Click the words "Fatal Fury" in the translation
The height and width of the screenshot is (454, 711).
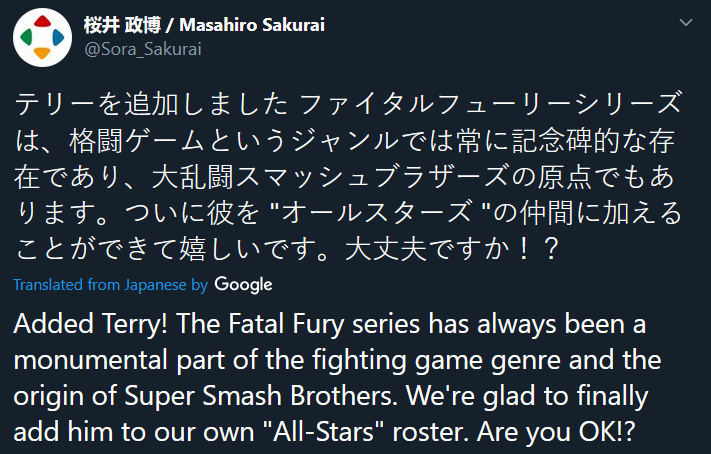click(286, 324)
